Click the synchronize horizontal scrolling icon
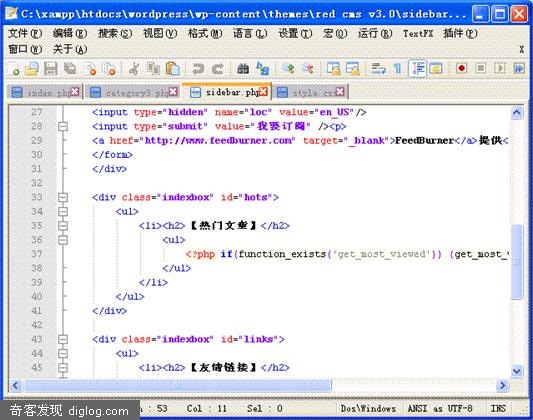This screenshot has height=420, width=533. [x=353, y=69]
